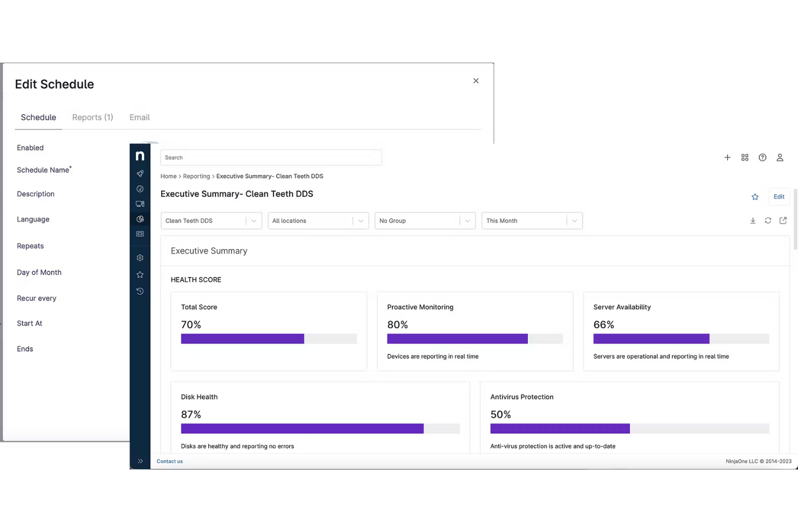
Task: Click the HEALTH SCORE heading
Action: tap(196, 280)
